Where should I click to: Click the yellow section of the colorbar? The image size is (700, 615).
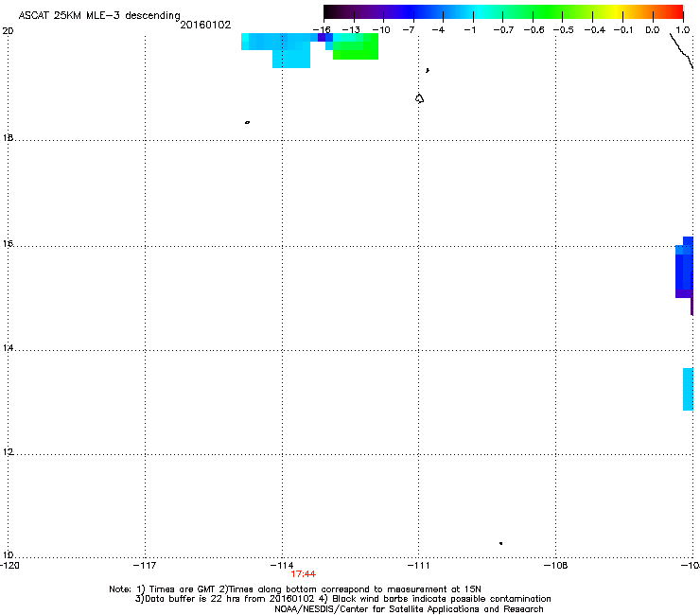(x=618, y=12)
